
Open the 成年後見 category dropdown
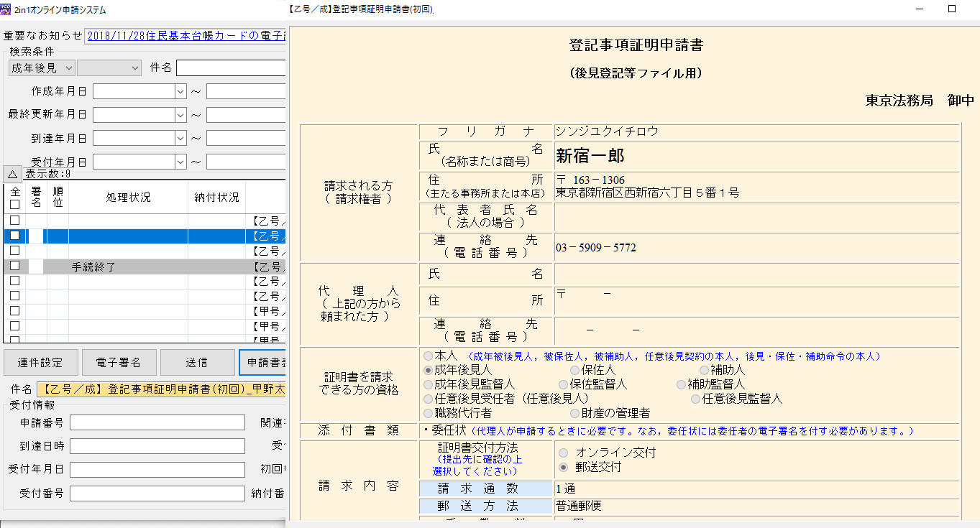pos(41,68)
